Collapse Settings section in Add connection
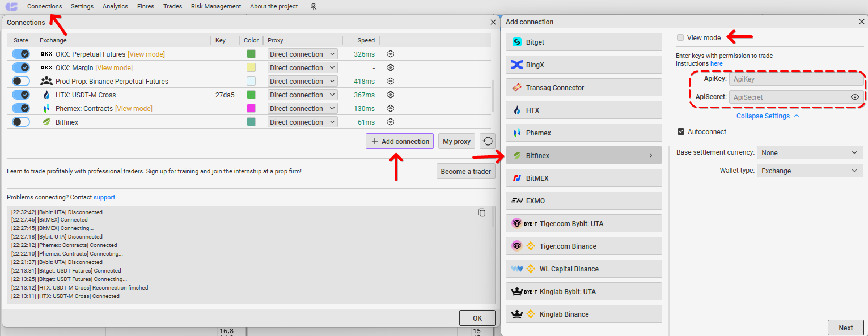The height and width of the screenshot is (336, 868). point(768,116)
